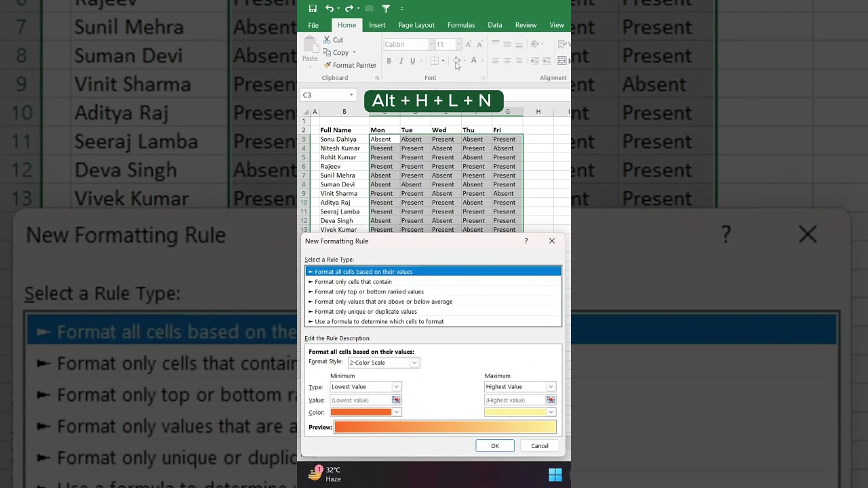868x488 pixels.
Task: Click OK to apply the formatting rule
Action: [x=494, y=445]
